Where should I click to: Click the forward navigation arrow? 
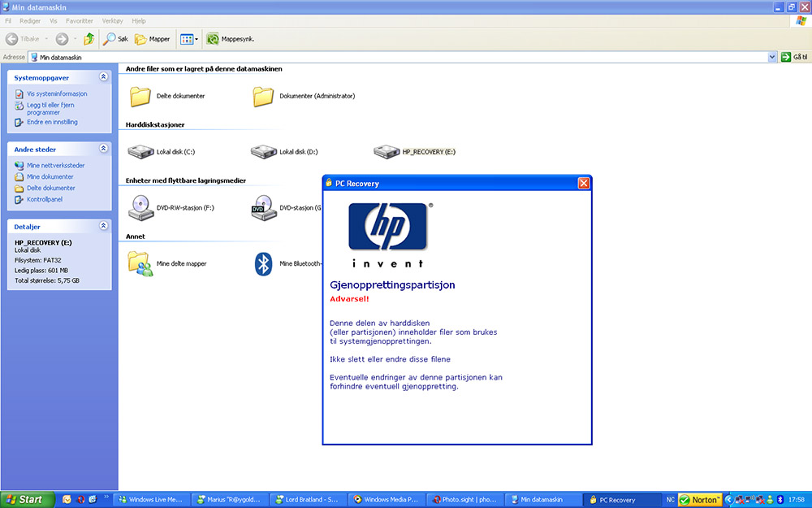pyautogui.click(x=62, y=39)
